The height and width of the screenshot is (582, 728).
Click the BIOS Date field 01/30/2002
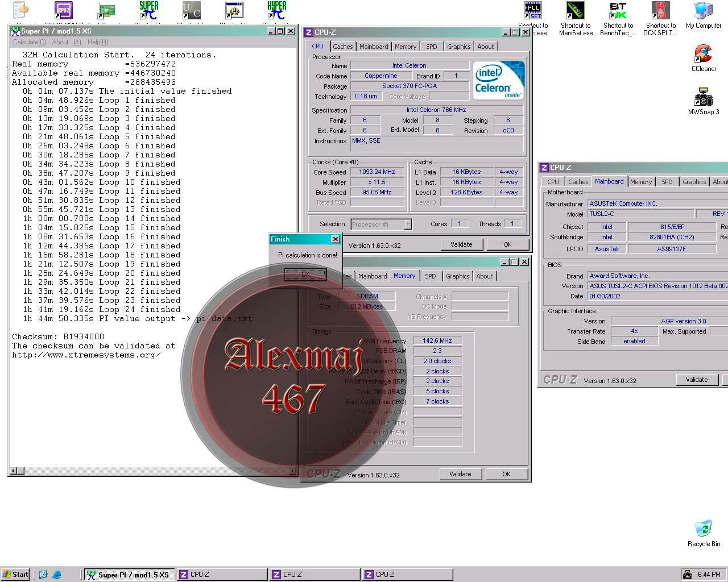tap(658, 296)
